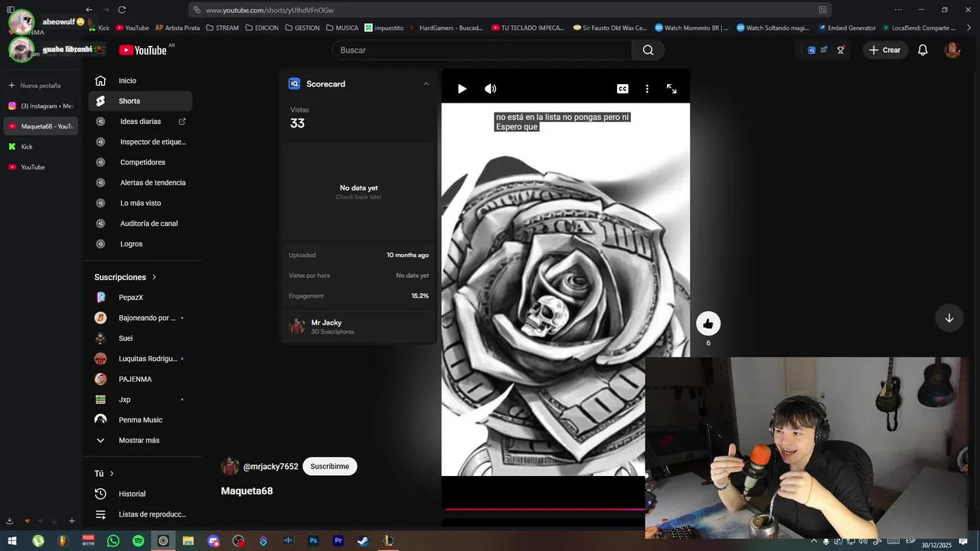The width and height of the screenshot is (980, 551).
Task: Open Ideas diarias sidebar item
Action: coord(140,122)
